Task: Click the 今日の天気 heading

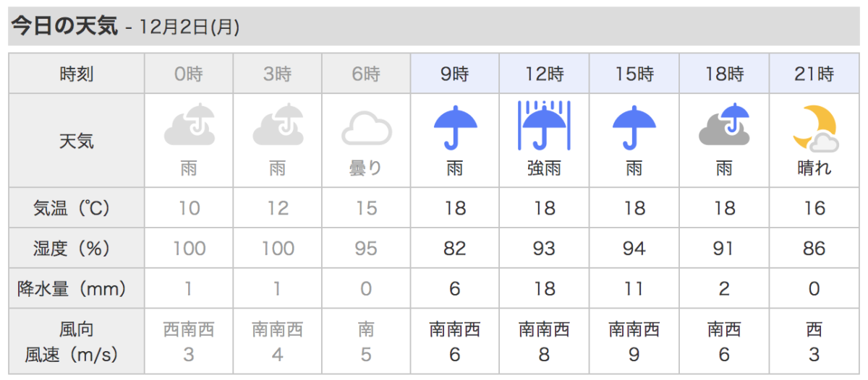Action: [x=64, y=27]
